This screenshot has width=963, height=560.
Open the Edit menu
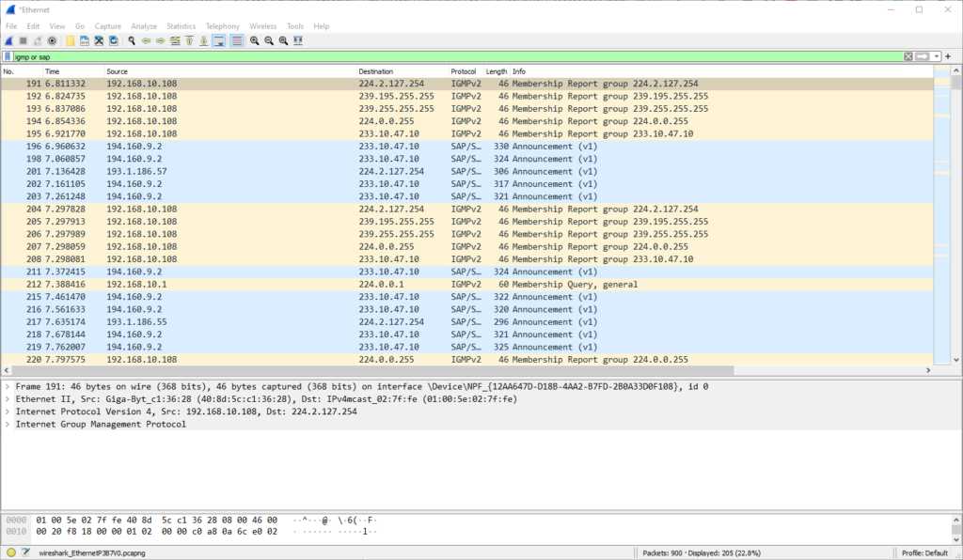pos(33,25)
